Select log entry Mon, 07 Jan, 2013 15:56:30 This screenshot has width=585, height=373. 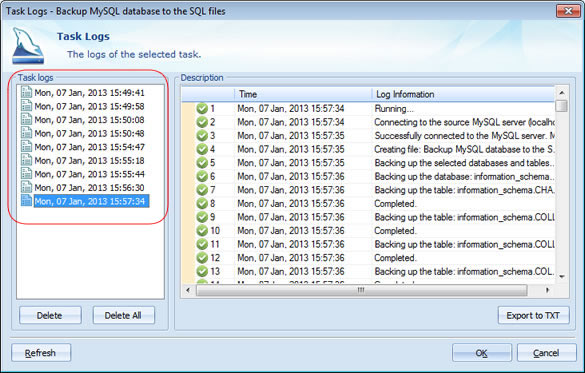pyautogui.click(x=89, y=188)
